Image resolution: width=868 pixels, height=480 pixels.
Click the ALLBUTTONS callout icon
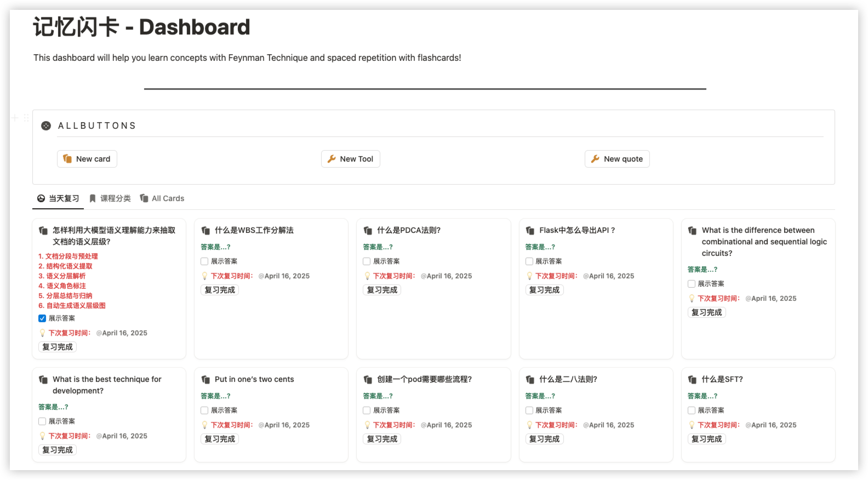(46, 125)
